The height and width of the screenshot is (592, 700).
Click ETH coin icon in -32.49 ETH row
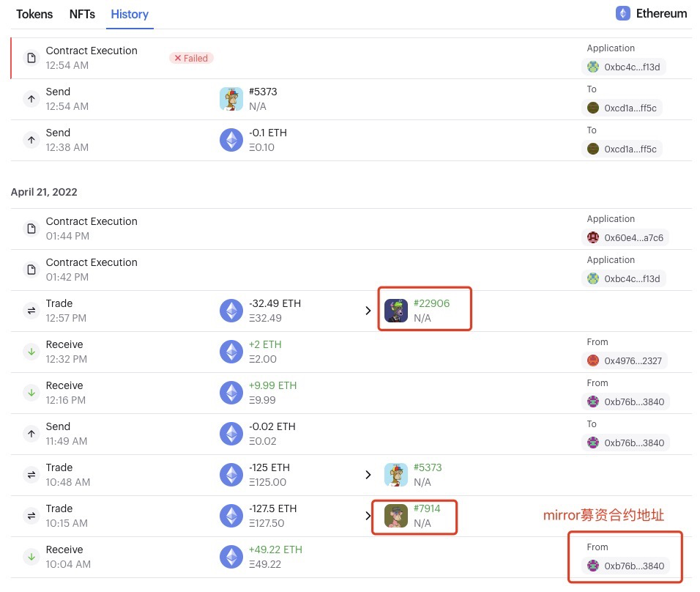click(x=231, y=311)
